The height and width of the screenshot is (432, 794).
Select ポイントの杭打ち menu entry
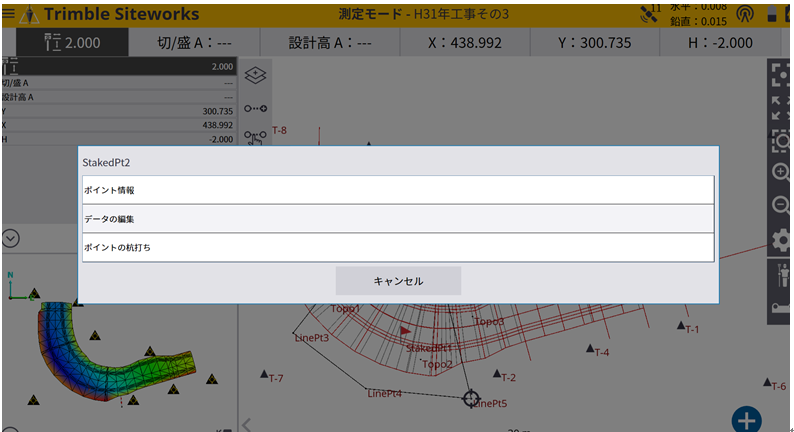tap(398, 246)
